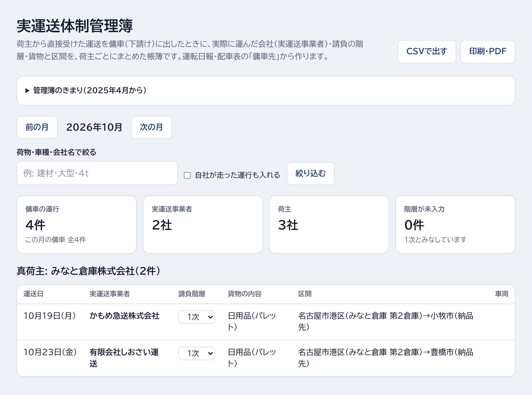Enable 自社が走った運行も入れる checkbox

187,175
